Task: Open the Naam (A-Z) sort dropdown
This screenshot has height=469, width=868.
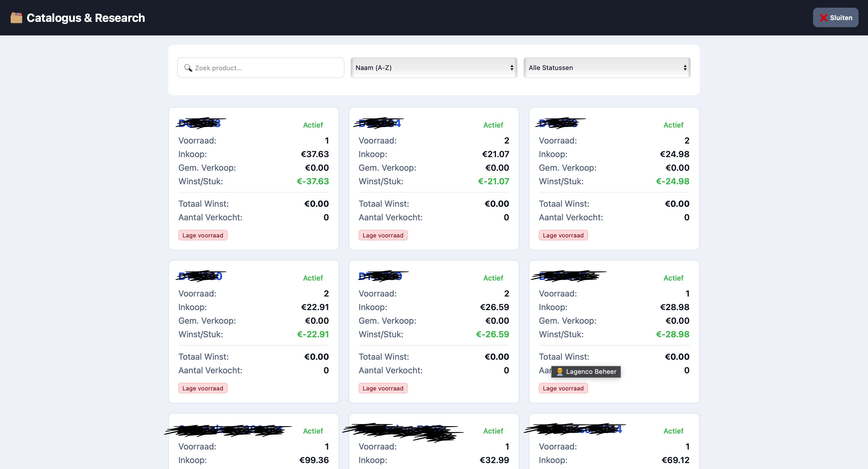Action: [x=434, y=68]
